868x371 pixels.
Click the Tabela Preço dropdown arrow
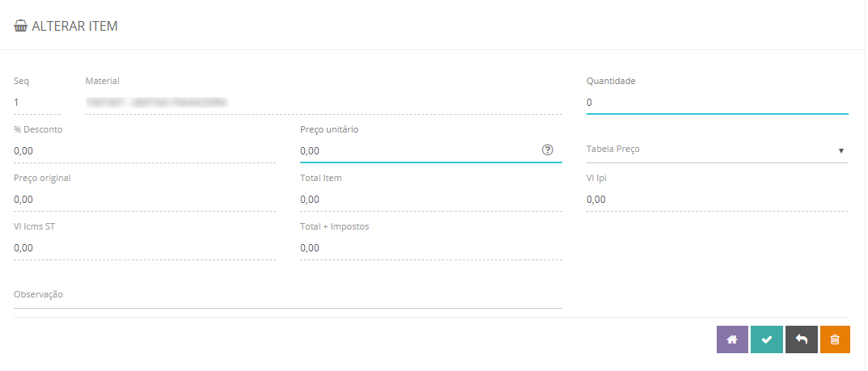point(841,150)
